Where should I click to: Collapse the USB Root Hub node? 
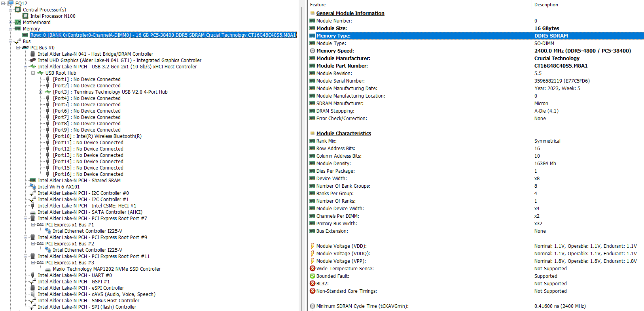click(33, 73)
